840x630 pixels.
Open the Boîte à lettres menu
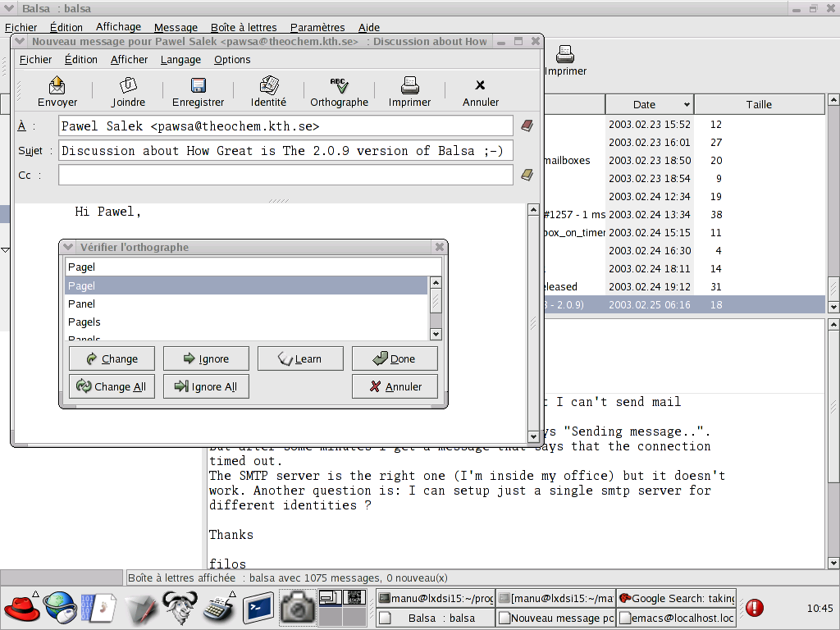(x=244, y=28)
